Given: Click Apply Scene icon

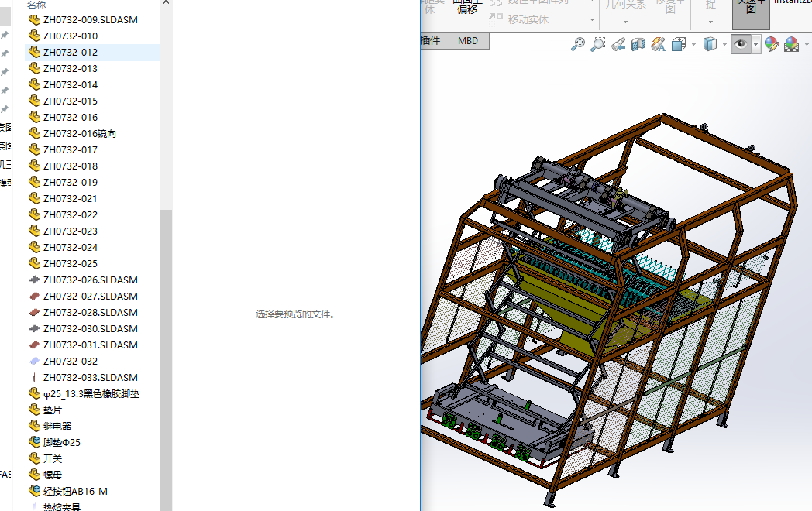Looking at the screenshot, I should (x=792, y=44).
